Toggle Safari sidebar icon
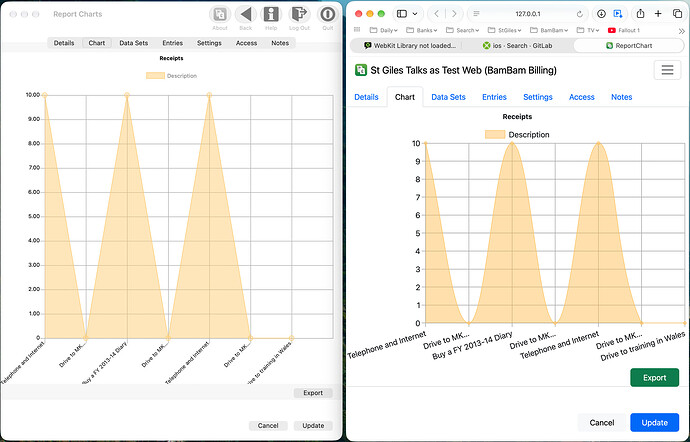 click(x=402, y=14)
